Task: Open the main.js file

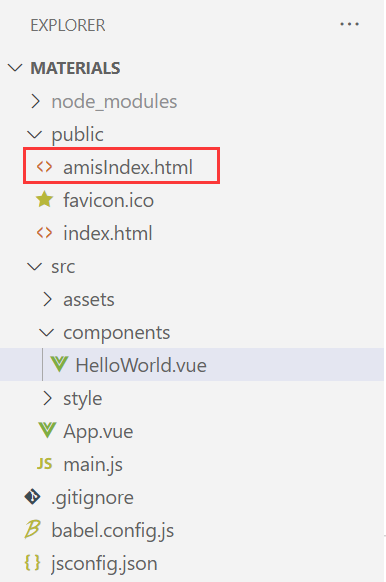Action: tap(93, 464)
